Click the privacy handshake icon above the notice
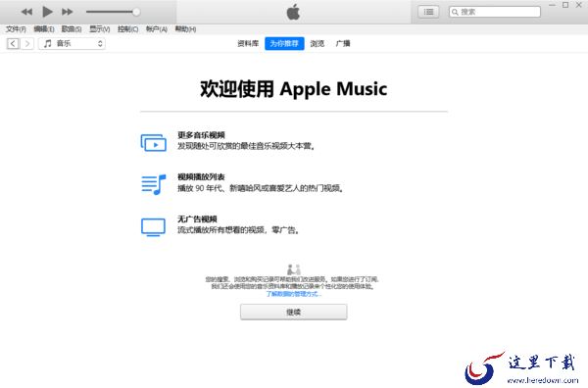The image size is (588, 388). (x=294, y=269)
